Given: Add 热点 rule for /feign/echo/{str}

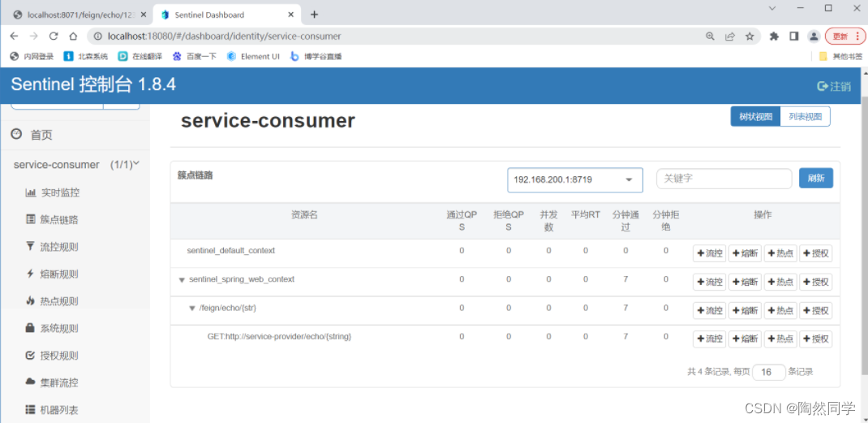Looking at the screenshot, I should click(780, 310).
